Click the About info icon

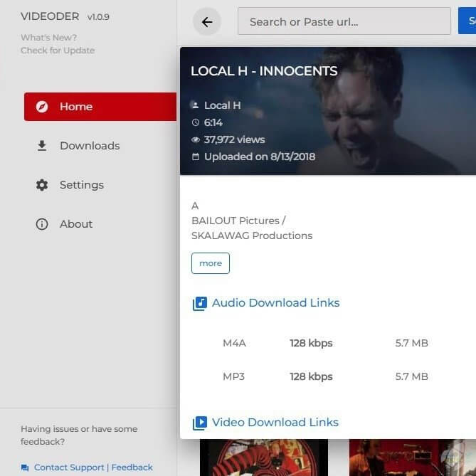coord(42,224)
